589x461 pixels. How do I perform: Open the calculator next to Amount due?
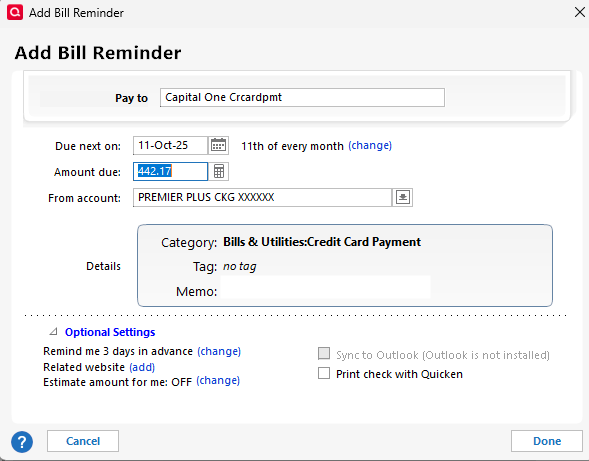click(x=219, y=171)
